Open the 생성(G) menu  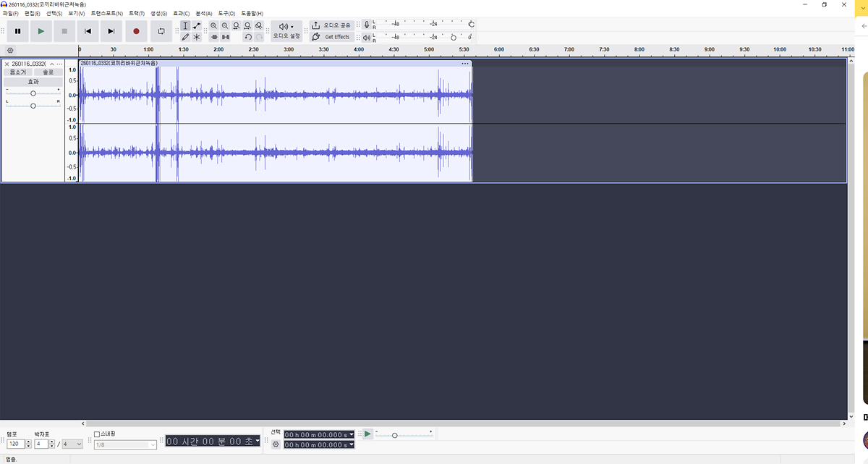pyautogui.click(x=158, y=14)
